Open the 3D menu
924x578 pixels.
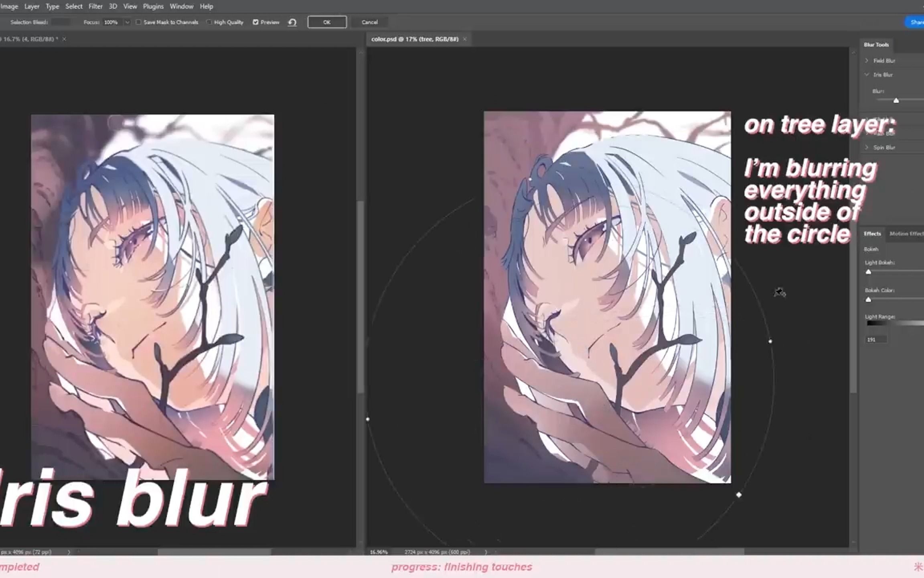(x=113, y=6)
